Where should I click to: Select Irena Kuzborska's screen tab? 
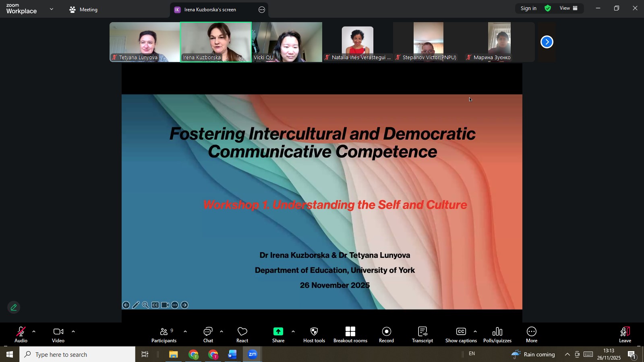210,10
